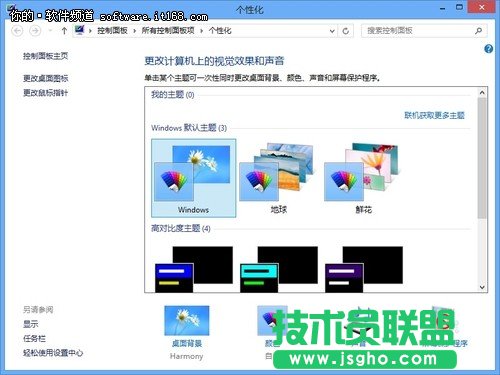Select the Windows default theme
Screen dimensions: 500x375
pos(194,178)
